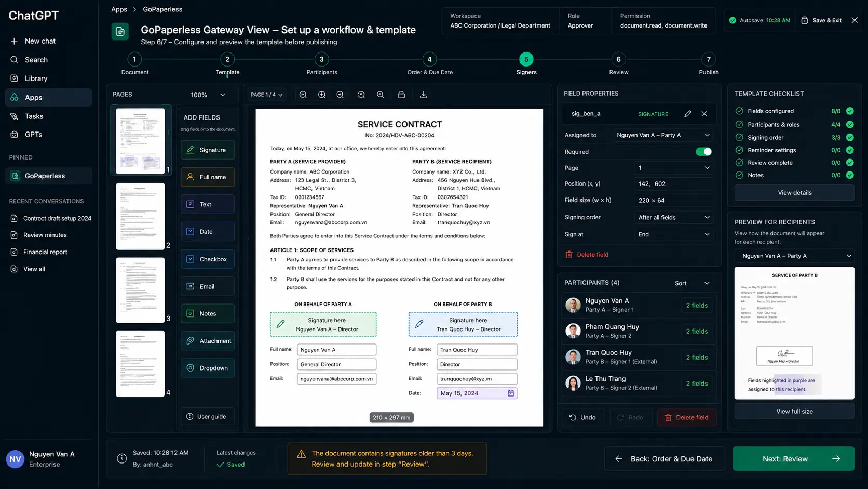Click Save & Exit
The image size is (868, 489).
point(821,20)
